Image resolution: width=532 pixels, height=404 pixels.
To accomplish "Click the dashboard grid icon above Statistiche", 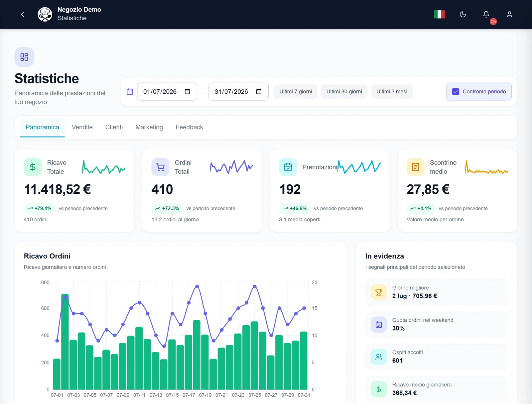I will point(24,57).
